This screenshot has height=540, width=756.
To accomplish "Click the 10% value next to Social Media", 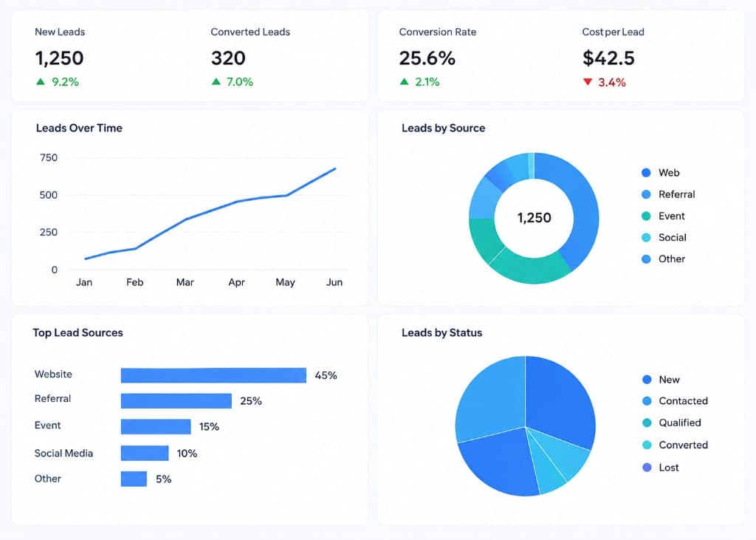I will tap(187, 453).
